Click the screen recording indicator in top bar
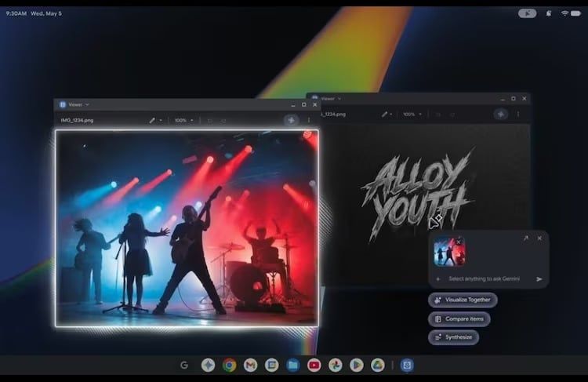Screen dimensions: 588x382 click(x=527, y=13)
